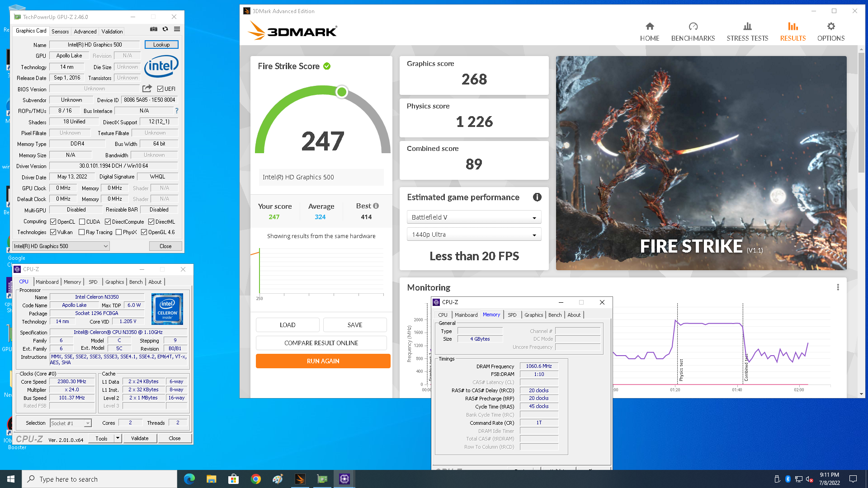The image size is (868, 488).
Task: Open 3DMark Home page icon
Action: [x=650, y=26]
